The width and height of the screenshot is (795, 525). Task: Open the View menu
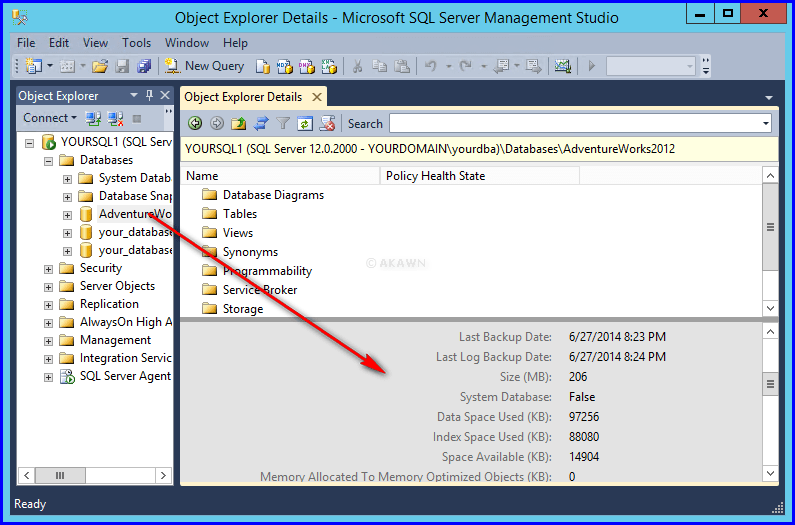(x=95, y=43)
